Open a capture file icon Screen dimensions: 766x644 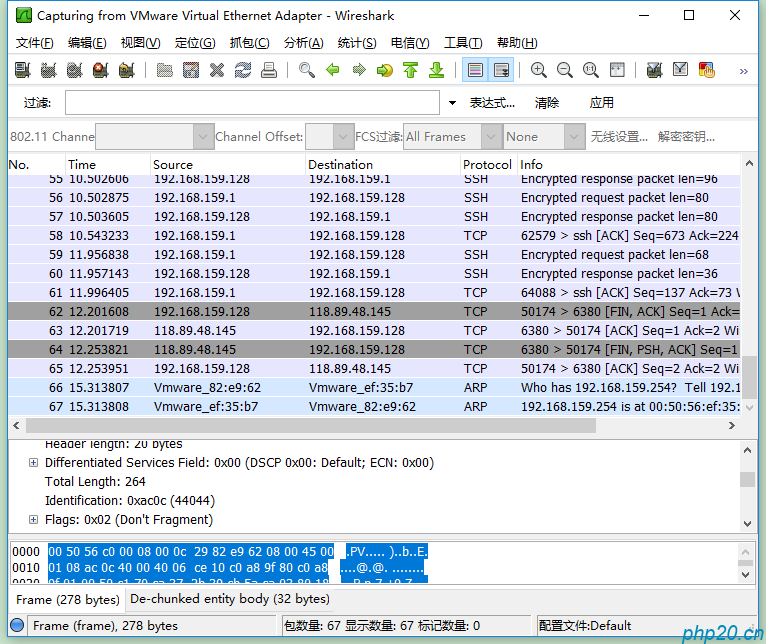[165, 70]
